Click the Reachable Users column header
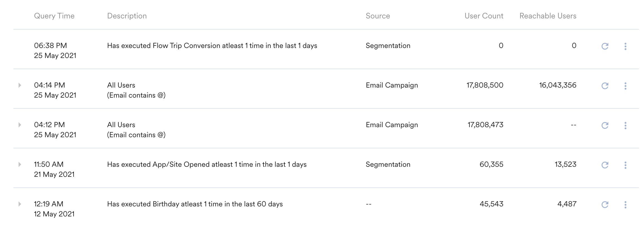The width and height of the screenshot is (644, 227). 548,16
